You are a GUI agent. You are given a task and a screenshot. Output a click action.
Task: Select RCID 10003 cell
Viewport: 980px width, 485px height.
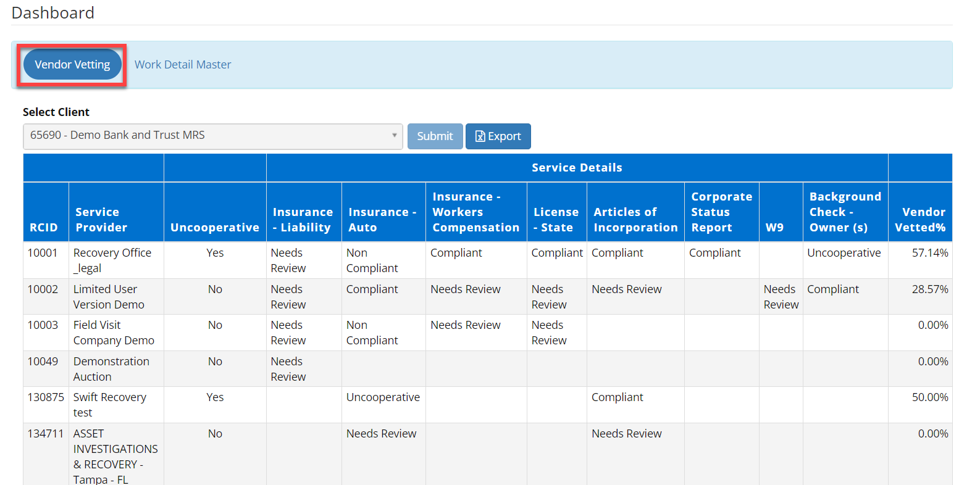[46, 333]
